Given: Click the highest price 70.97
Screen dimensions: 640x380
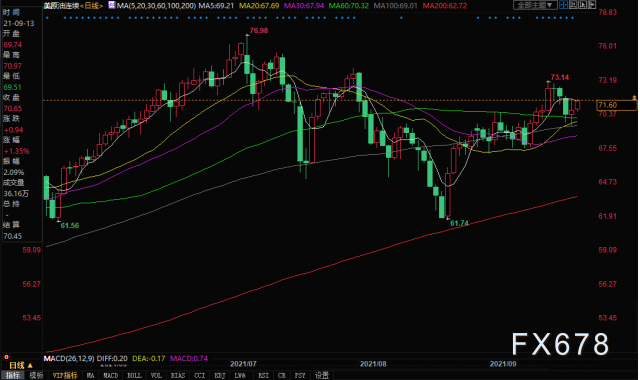Looking at the screenshot, I should (x=13, y=66).
